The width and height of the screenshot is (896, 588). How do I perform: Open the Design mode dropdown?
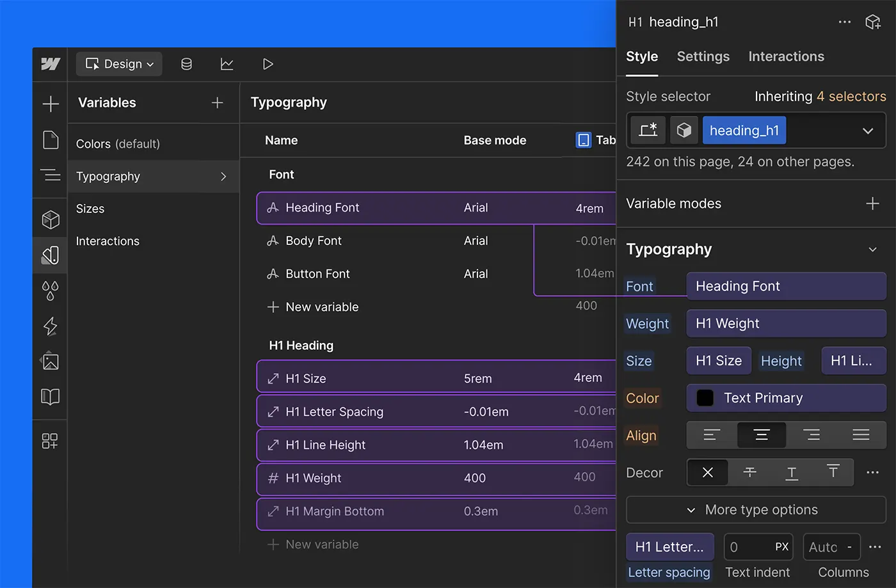tap(119, 64)
